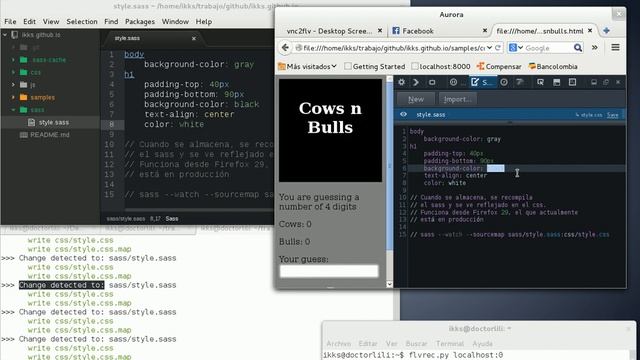Open Selection menu in the editor
Screen dimensions: 640x360
82,21
